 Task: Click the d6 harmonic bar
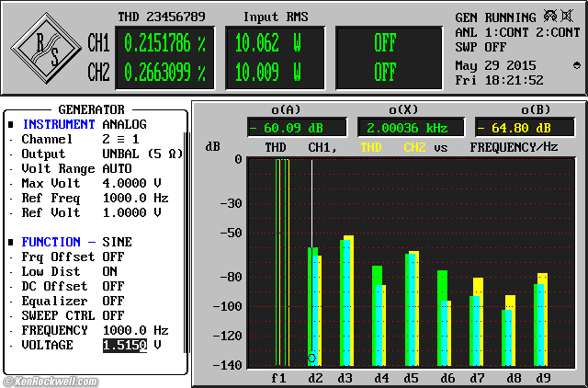coord(444,318)
